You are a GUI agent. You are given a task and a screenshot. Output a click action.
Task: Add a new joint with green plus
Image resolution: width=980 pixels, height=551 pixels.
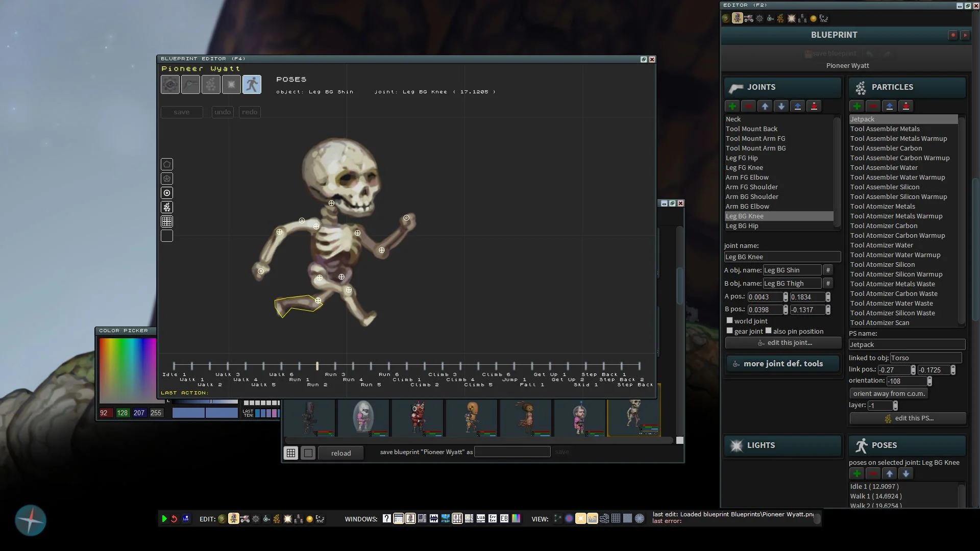[x=732, y=106]
